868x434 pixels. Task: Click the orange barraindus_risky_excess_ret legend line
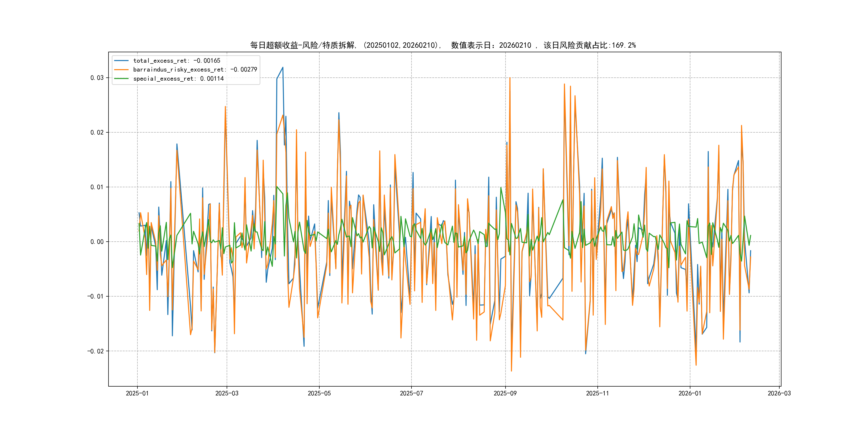(121, 70)
